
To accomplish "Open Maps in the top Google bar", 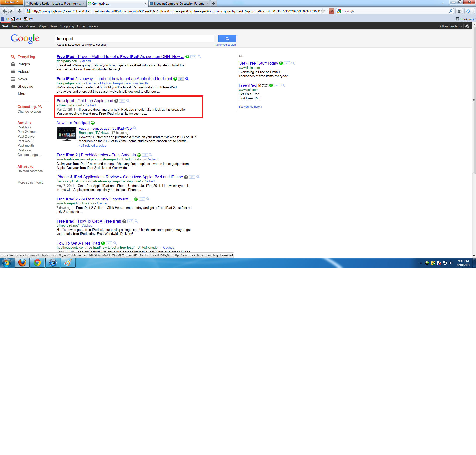I will (42, 26).
